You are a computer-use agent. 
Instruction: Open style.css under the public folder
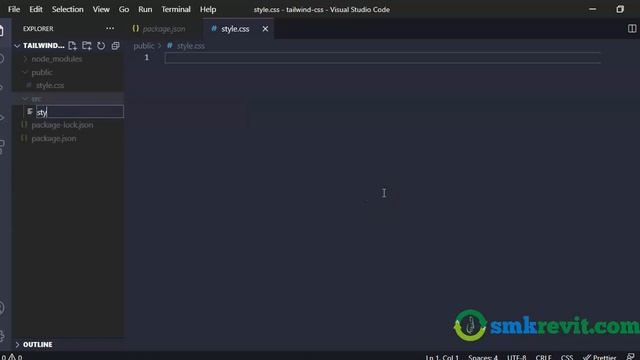coord(50,85)
